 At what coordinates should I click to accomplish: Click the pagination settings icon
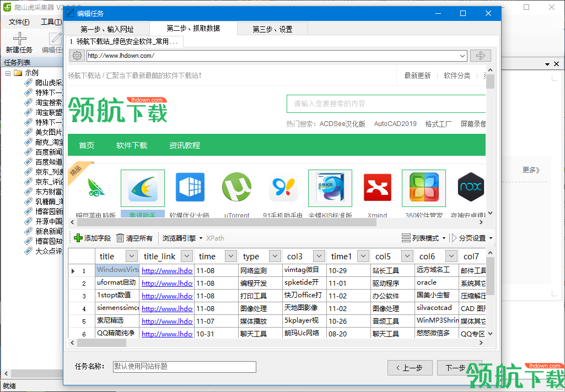click(x=453, y=238)
